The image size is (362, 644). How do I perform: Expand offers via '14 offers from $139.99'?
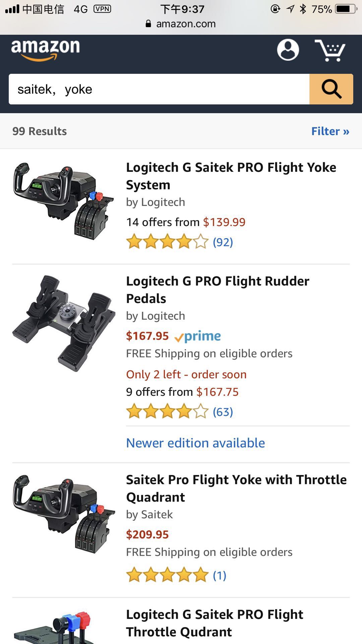tap(185, 222)
